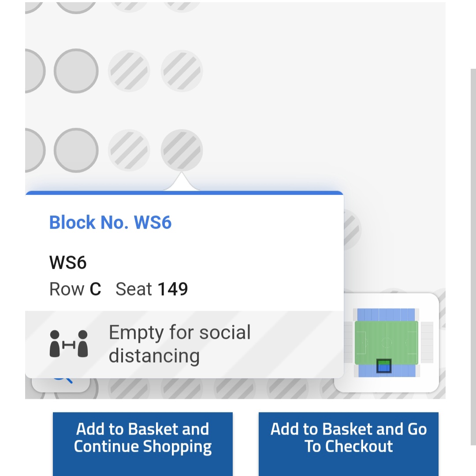Select the striped seat left of seat 149
The height and width of the screenshot is (476, 476).
tap(129, 150)
